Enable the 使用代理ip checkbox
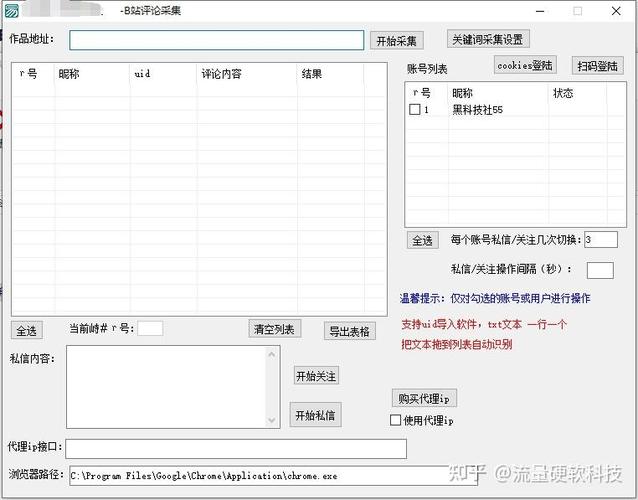 pos(395,420)
